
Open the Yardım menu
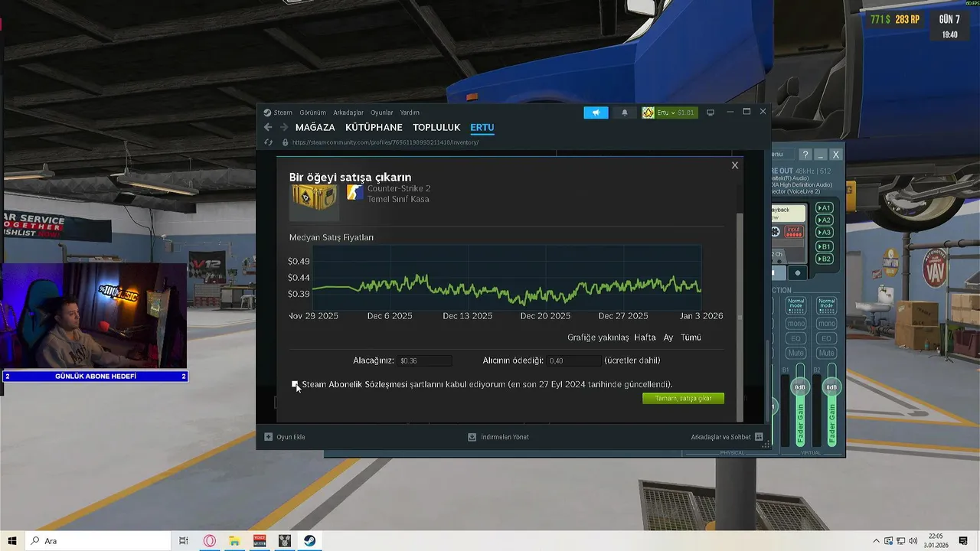[x=410, y=112]
